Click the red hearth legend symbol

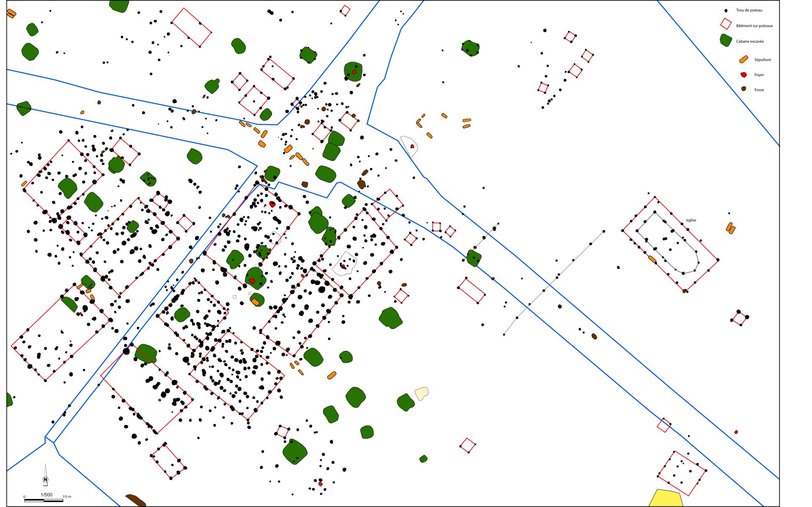click(743, 75)
